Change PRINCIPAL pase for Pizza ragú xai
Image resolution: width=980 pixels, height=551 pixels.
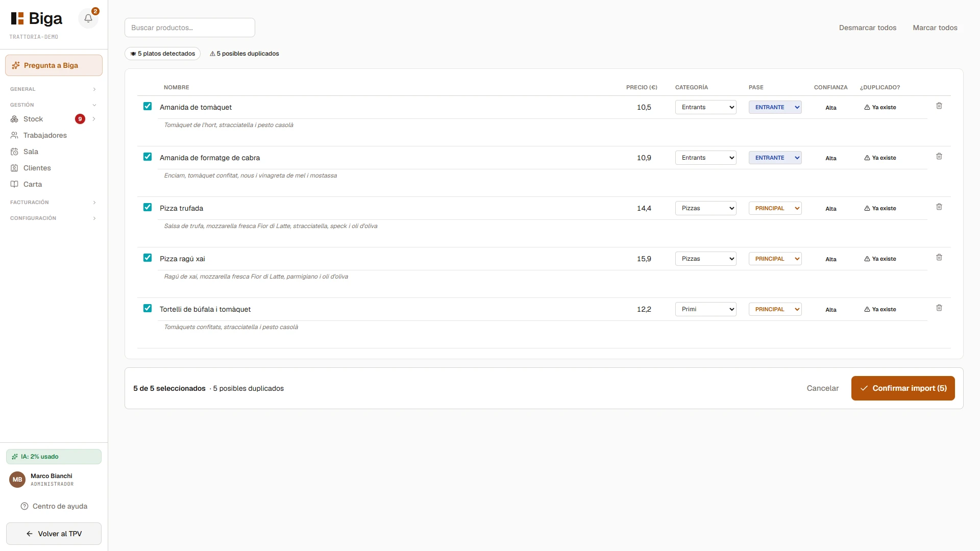(775, 259)
